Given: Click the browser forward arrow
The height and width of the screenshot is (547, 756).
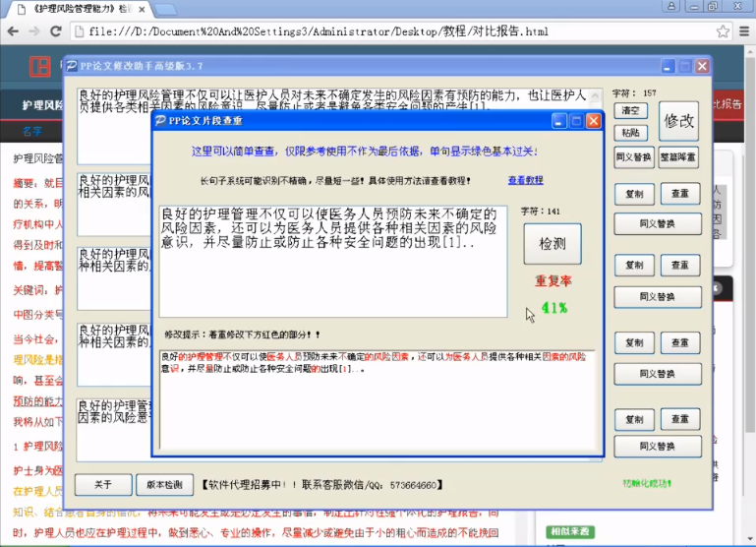Looking at the screenshot, I should point(34,31).
